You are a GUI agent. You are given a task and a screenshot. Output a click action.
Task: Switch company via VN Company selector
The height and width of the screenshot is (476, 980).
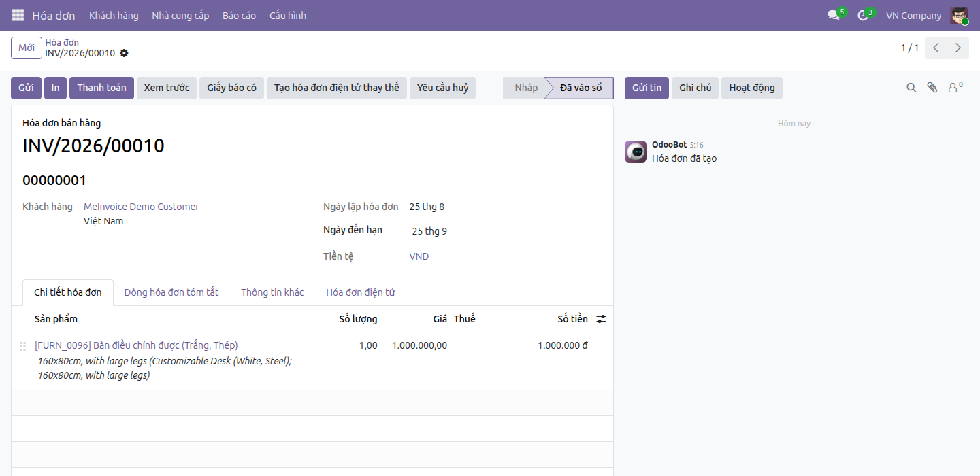(913, 16)
